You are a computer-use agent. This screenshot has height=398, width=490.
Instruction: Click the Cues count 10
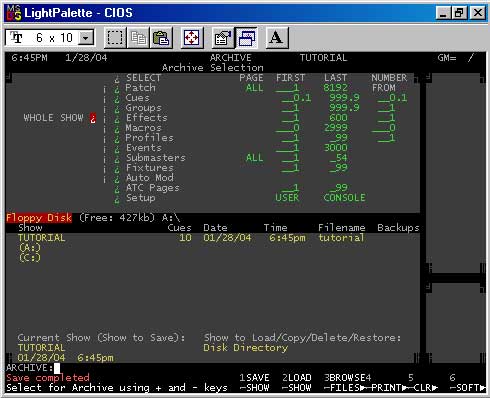pos(185,238)
